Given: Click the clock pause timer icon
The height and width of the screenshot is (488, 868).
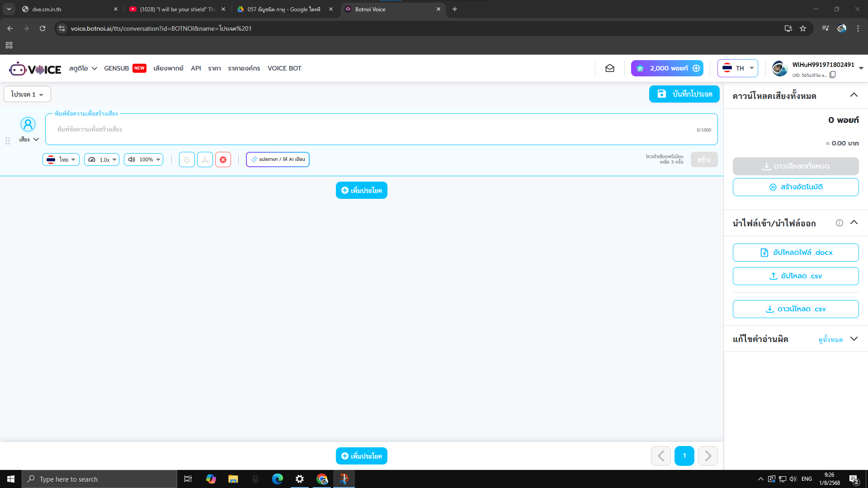Looking at the screenshot, I should [x=187, y=160].
